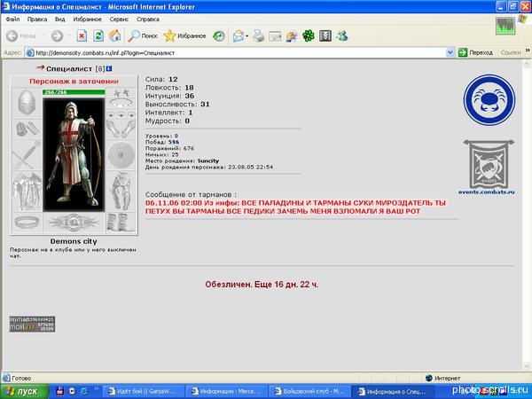
Task: Click the boots equipment slot
Action: (121, 223)
